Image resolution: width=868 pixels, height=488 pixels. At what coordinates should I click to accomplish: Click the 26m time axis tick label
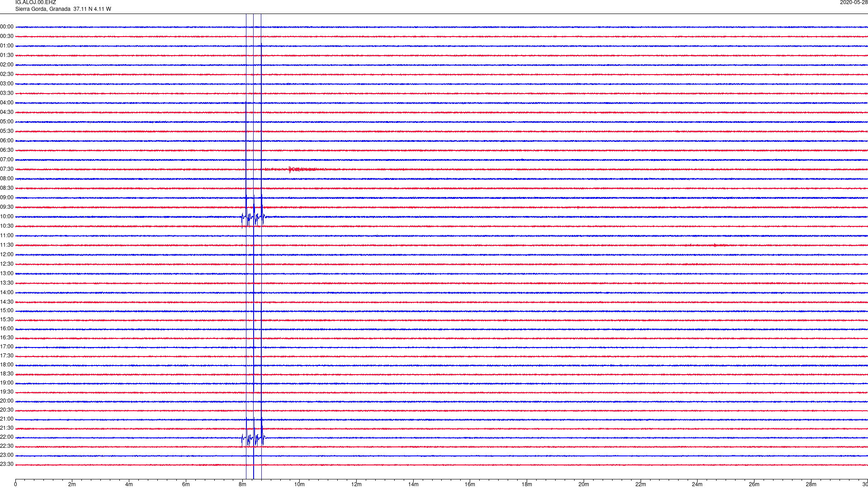pos(754,484)
